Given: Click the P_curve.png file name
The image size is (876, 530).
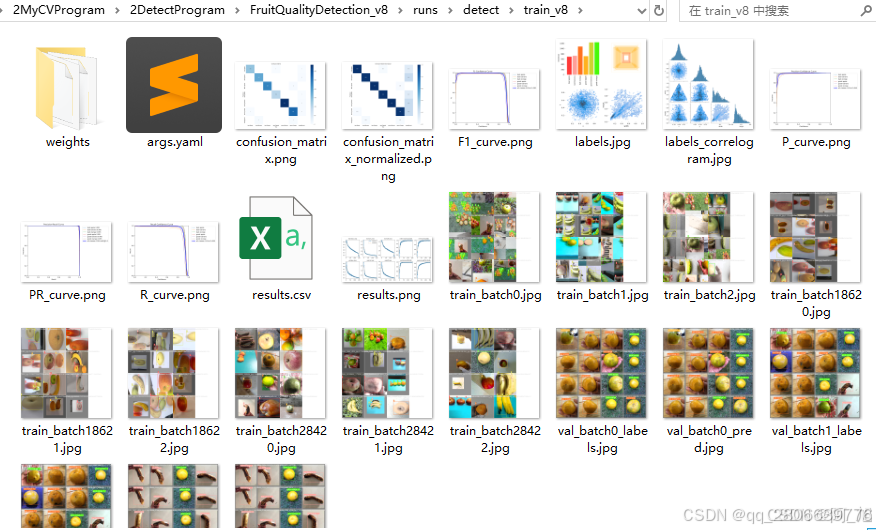Looking at the screenshot, I should (x=816, y=142).
